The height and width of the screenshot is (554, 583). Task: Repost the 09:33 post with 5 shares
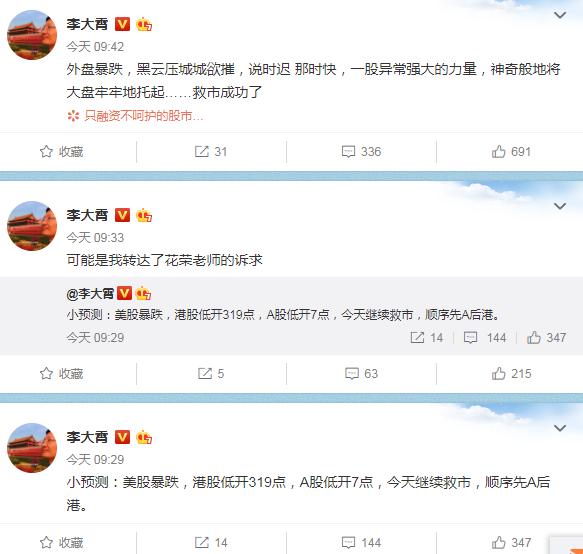[210, 374]
